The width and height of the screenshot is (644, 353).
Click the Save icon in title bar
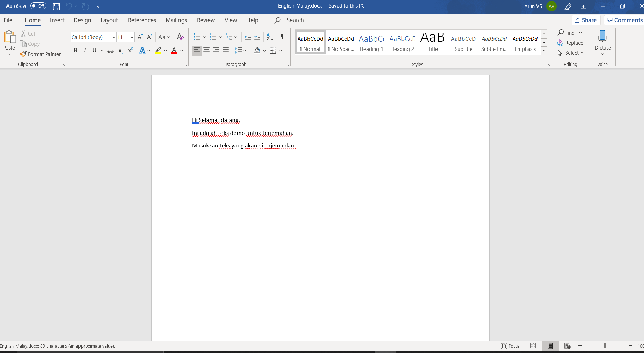pos(56,6)
